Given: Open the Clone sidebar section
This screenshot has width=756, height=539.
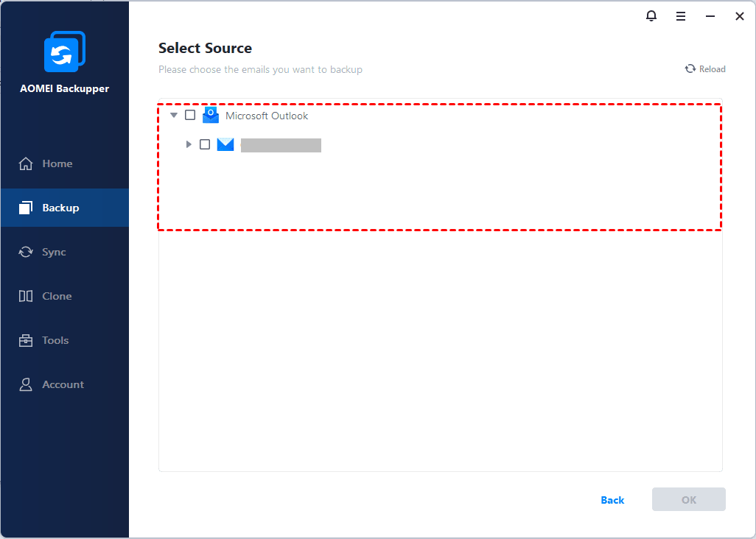Looking at the screenshot, I should (x=56, y=296).
